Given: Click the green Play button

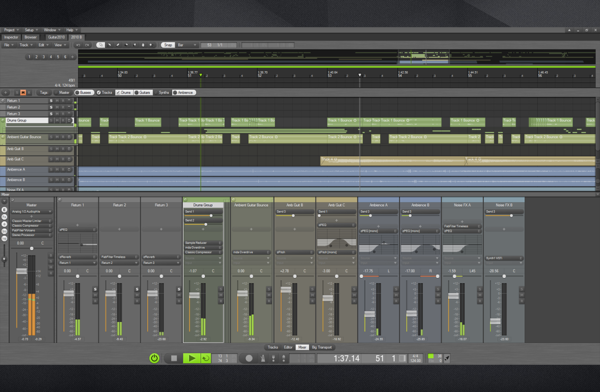Looking at the screenshot, I should 191,358.
